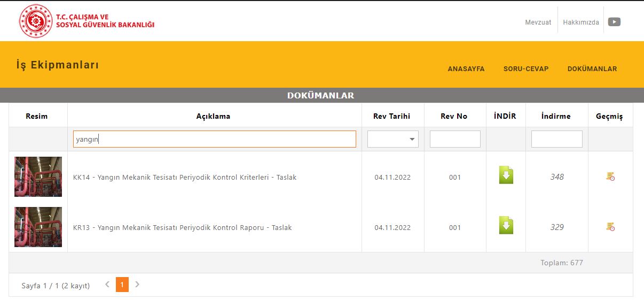Screen dimensions: 644x307
Task: Click the 04.11.2022 date in KR13 row
Action: click(392, 227)
